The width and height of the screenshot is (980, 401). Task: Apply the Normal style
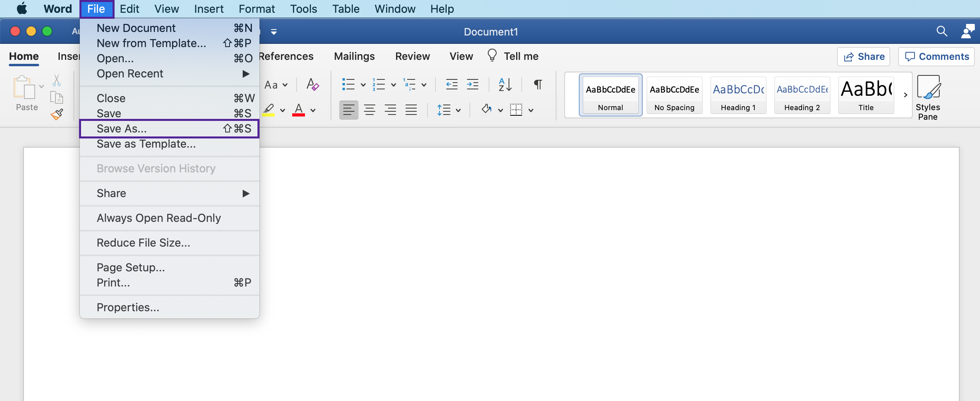[610, 95]
